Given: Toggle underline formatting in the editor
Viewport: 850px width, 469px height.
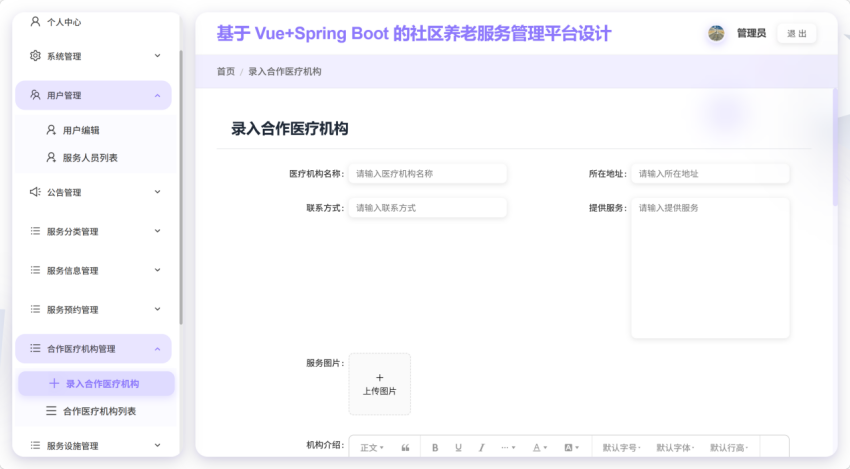Looking at the screenshot, I should click(x=459, y=448).
